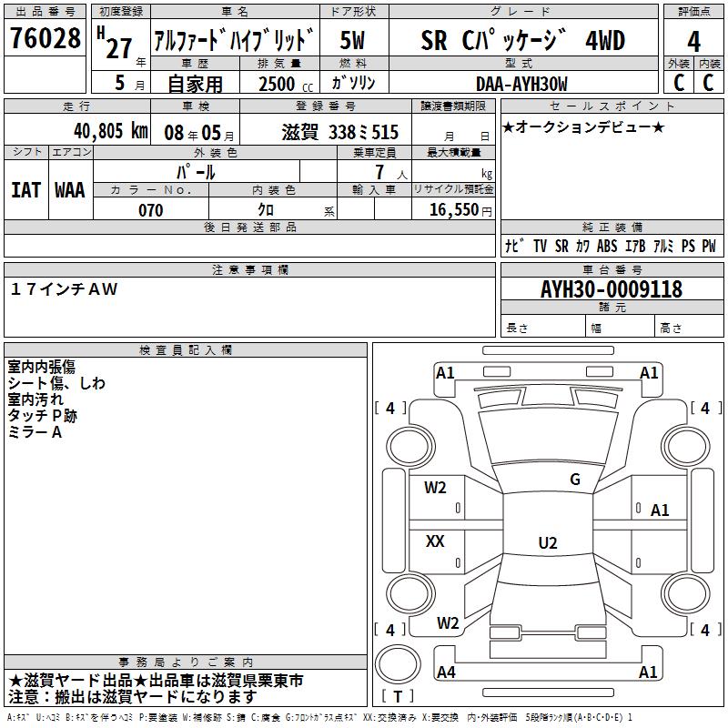This screenshot has height=728, width=728.
Task: Click the color number 070
Action: [x=150, y=210]
